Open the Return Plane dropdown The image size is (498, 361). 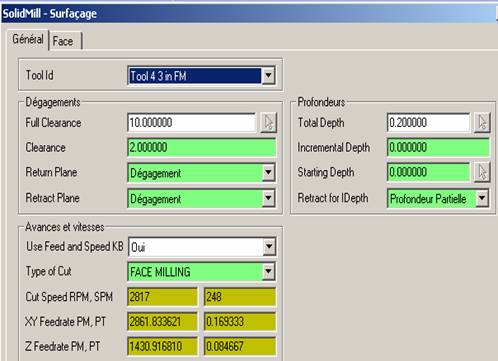coord(268,173)
